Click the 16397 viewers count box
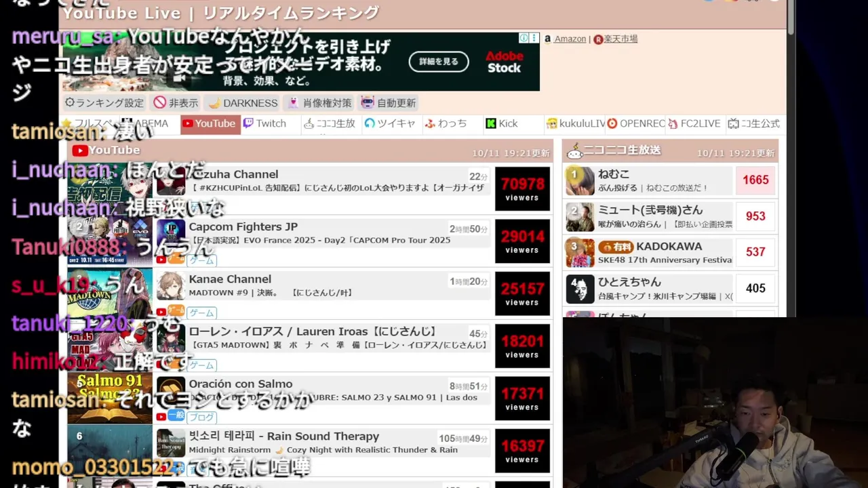 click(522, 451)
